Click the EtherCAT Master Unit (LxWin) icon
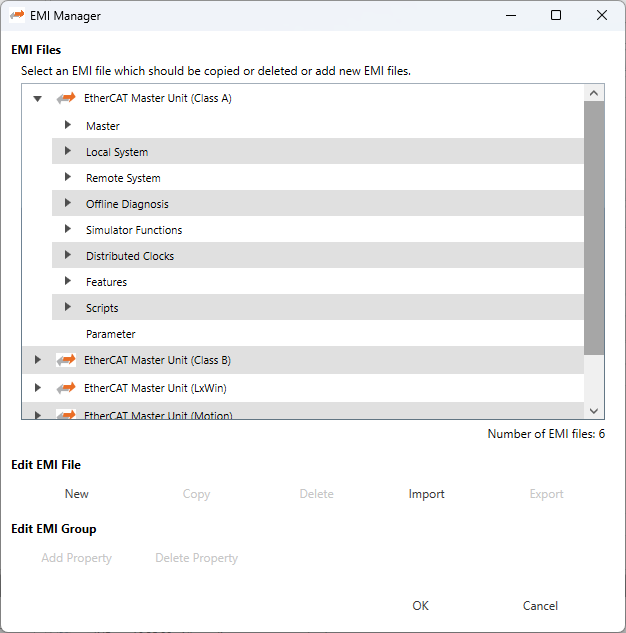Image resolution: width=626 pixels, height=633 pixels. 66,387
